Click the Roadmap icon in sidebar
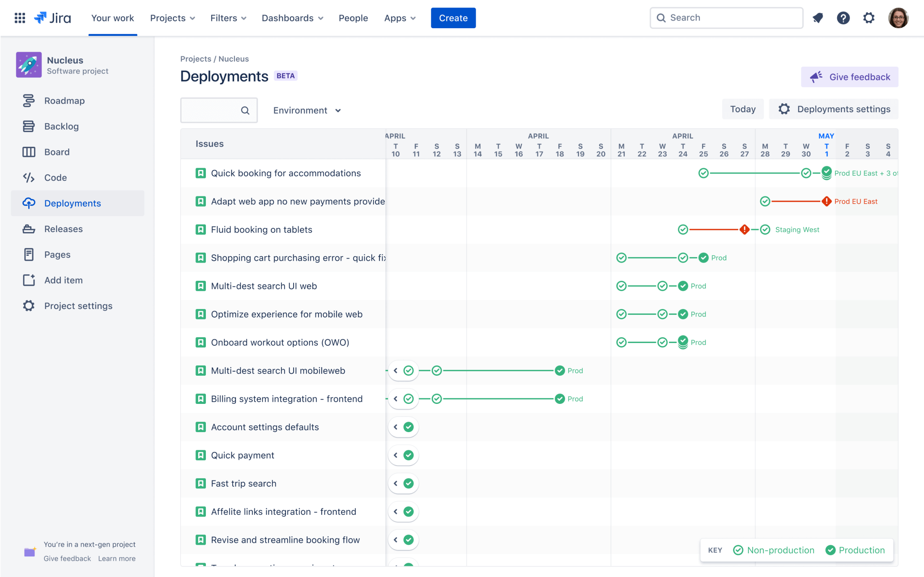This screenshot has width=924, height=577. (28, 100)
